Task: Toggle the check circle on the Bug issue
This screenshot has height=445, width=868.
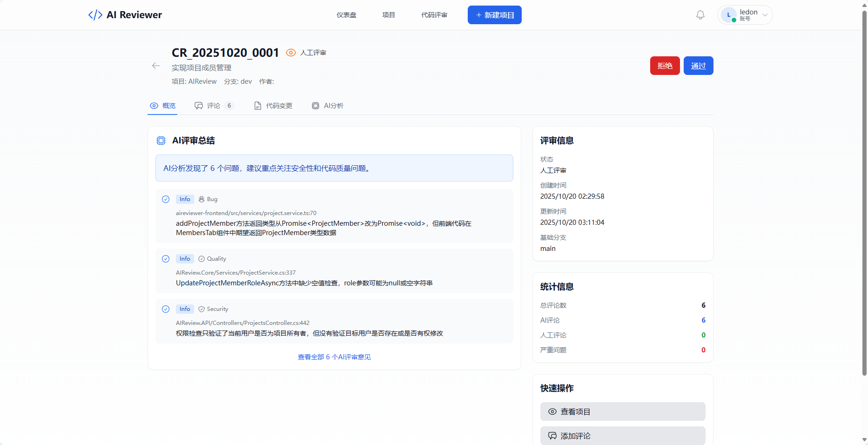Action: (x=165, y=199)
